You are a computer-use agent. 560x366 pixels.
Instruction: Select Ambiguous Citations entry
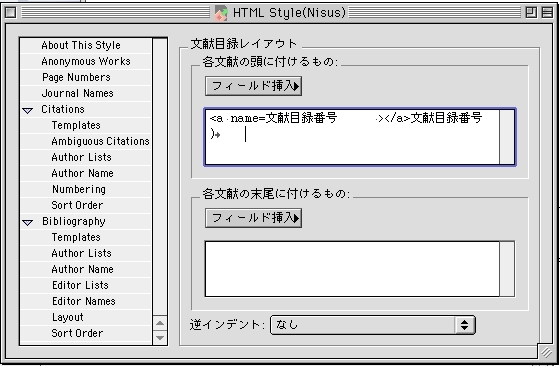(86, 141)
